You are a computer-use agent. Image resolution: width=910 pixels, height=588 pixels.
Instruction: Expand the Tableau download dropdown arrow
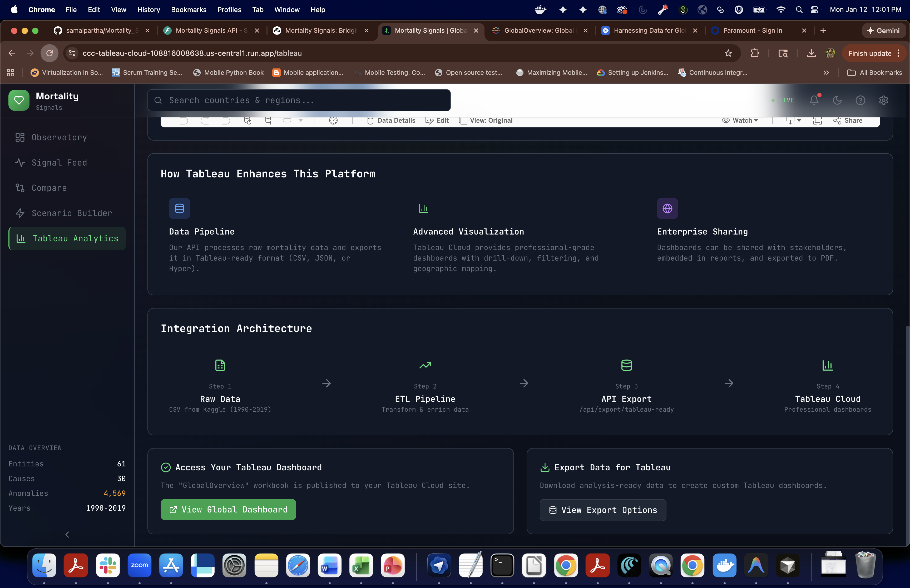(799, 121)
